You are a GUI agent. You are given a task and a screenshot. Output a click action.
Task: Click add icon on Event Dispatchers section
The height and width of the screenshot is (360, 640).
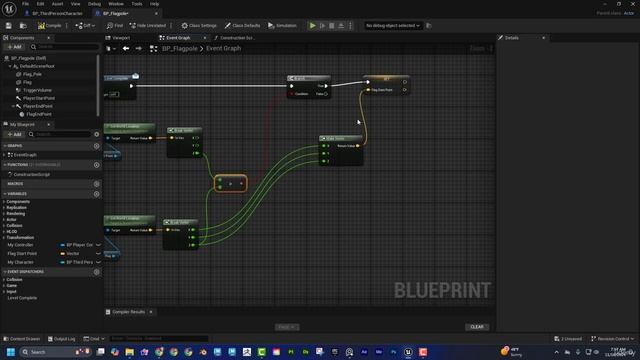click(97, 272)
